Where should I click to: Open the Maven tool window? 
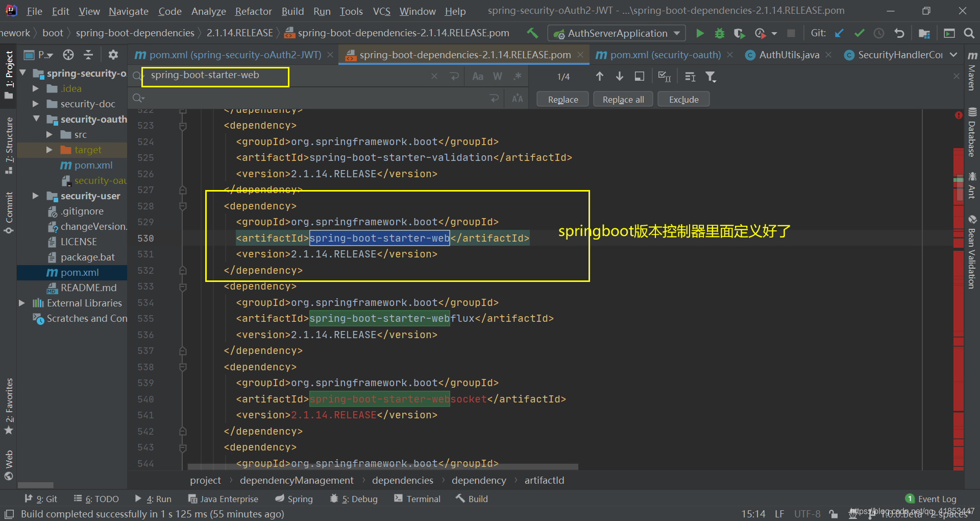972,71
